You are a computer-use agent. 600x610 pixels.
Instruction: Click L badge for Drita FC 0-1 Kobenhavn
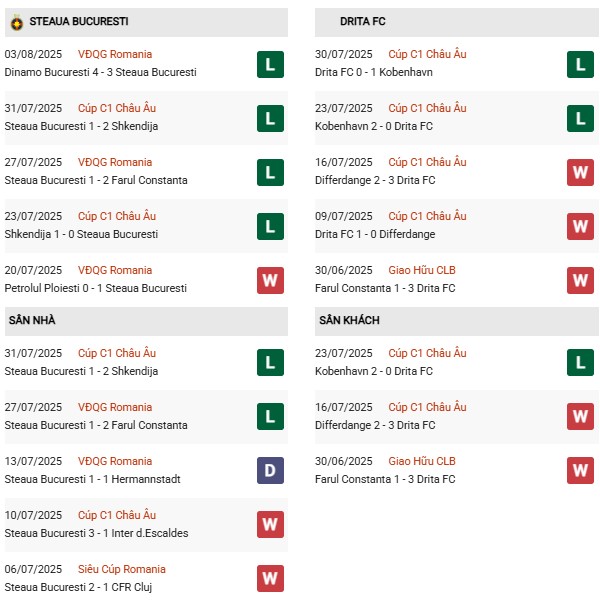pos(580,65)
